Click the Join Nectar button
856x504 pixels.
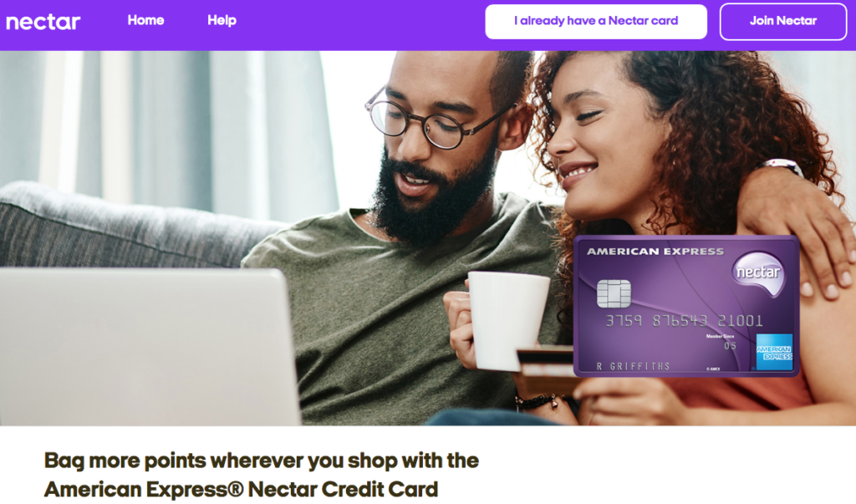pyautogui.click(x=782, y=21)
